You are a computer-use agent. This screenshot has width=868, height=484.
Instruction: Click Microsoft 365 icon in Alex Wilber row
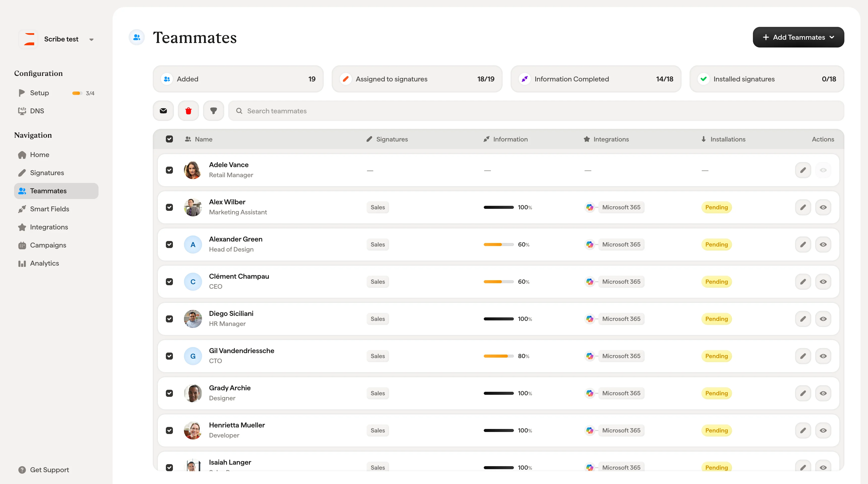pos(590,207)
